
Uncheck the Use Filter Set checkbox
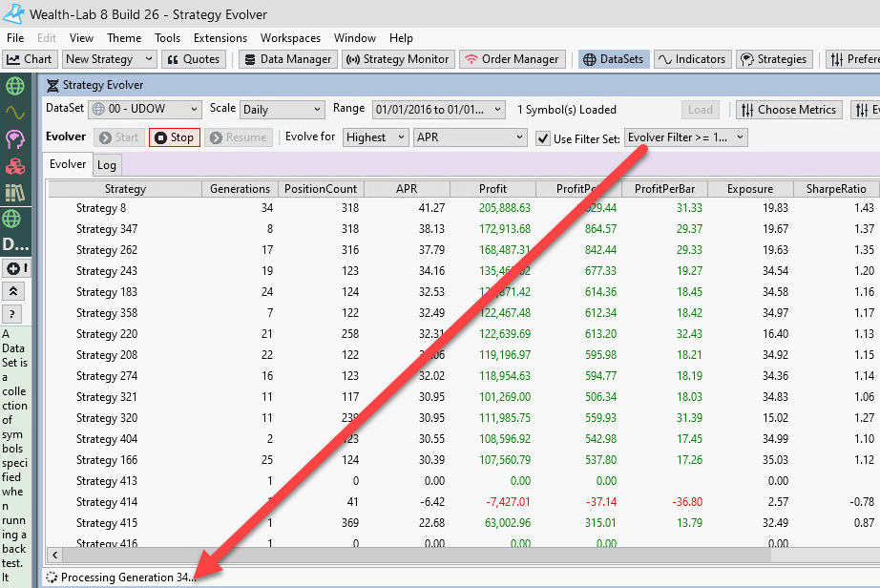click(543, 137)
